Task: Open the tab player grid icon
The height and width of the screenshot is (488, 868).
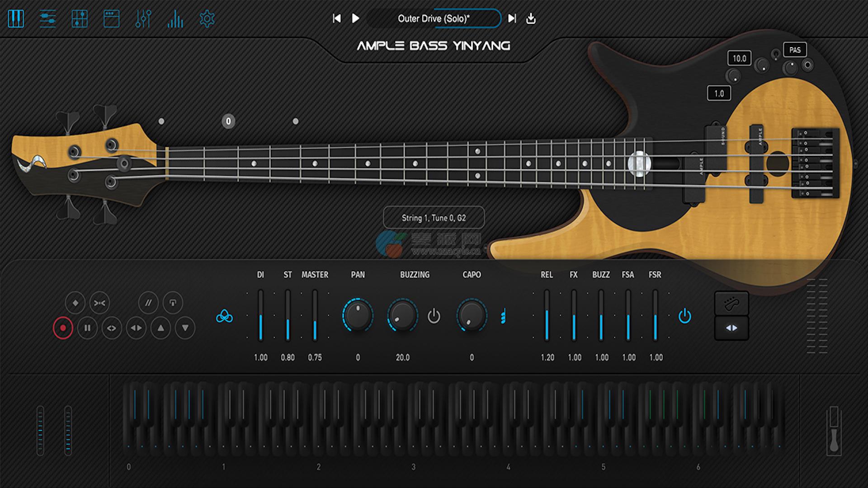Action: (x=80, y=19)
